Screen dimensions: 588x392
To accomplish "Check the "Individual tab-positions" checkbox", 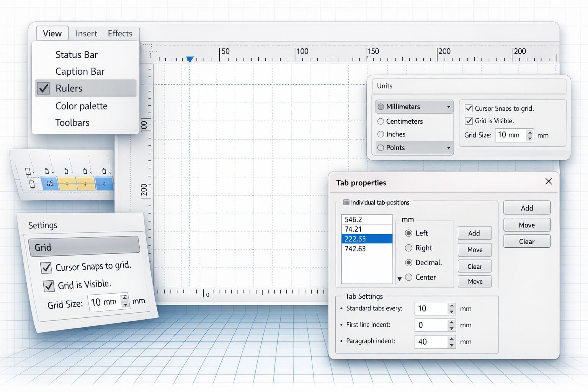I will coord(347,203).
